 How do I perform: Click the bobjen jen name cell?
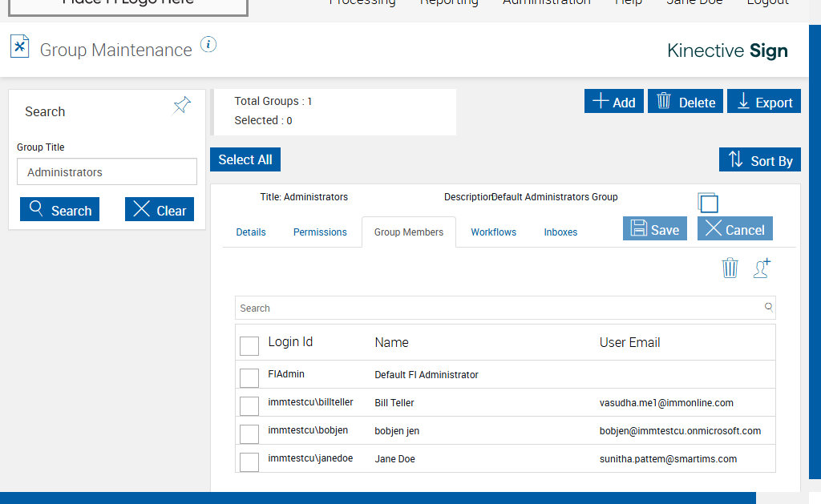pos(397,431)
